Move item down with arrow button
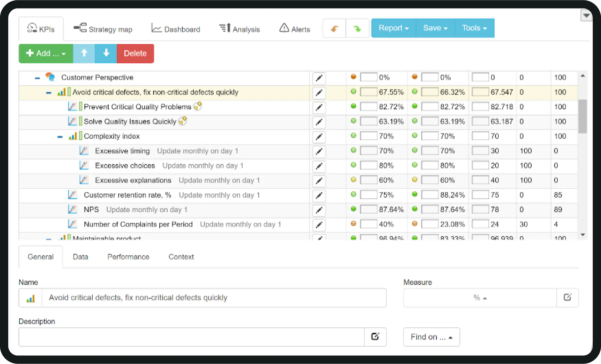 [x=106, y=54]
